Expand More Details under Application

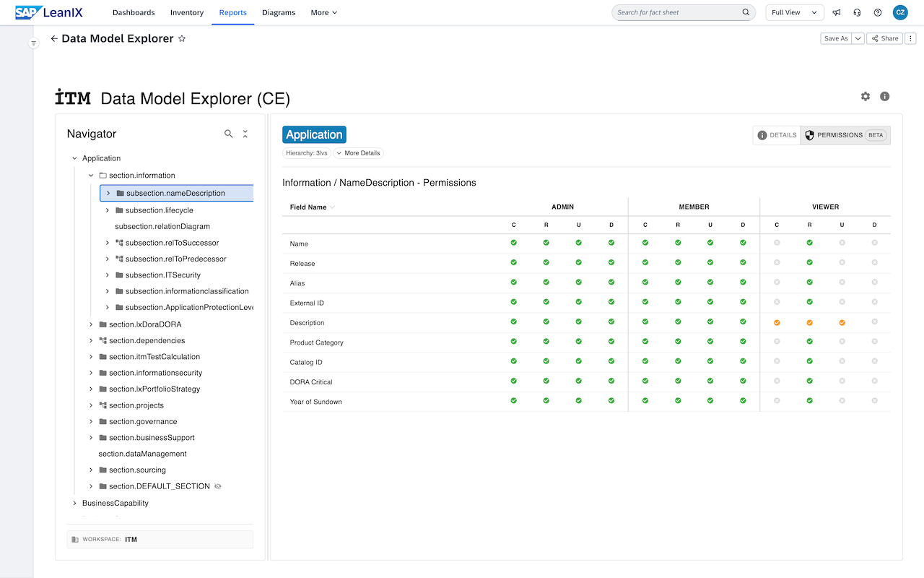(x=358, y=153)
